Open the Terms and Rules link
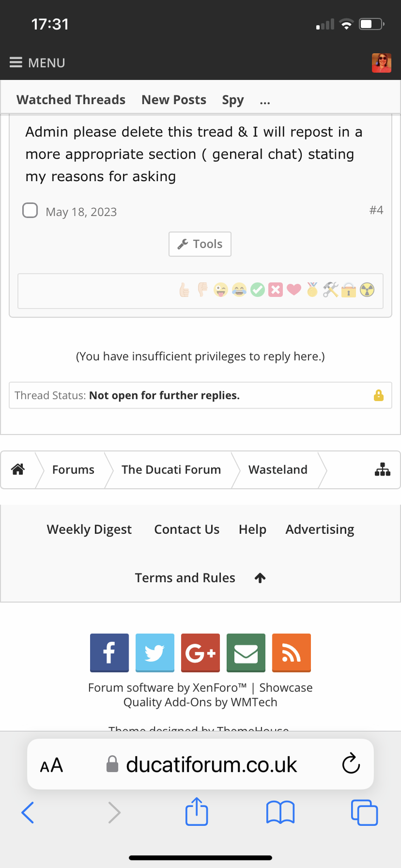The width and height of the screenshot is (401, 868). [185, 578]
